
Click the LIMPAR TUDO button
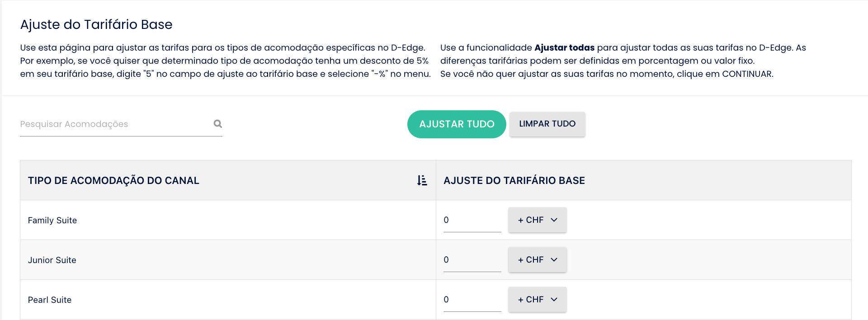tap(547, 124)
